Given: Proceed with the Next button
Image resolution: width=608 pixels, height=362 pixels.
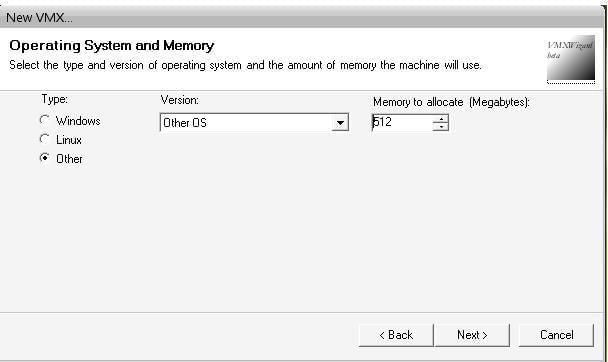Looking at the screenshot, I should (472, 335).
